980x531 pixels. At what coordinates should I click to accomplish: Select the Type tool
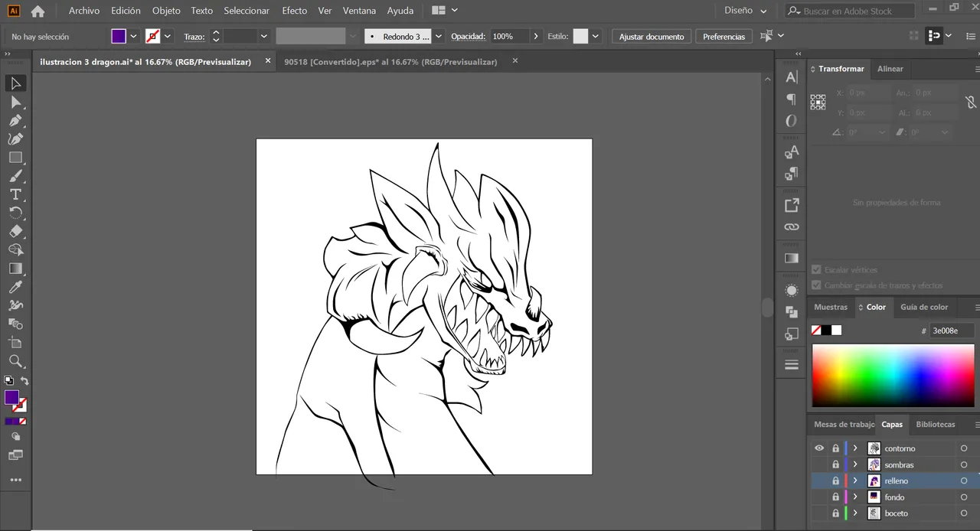pos(15,194)
